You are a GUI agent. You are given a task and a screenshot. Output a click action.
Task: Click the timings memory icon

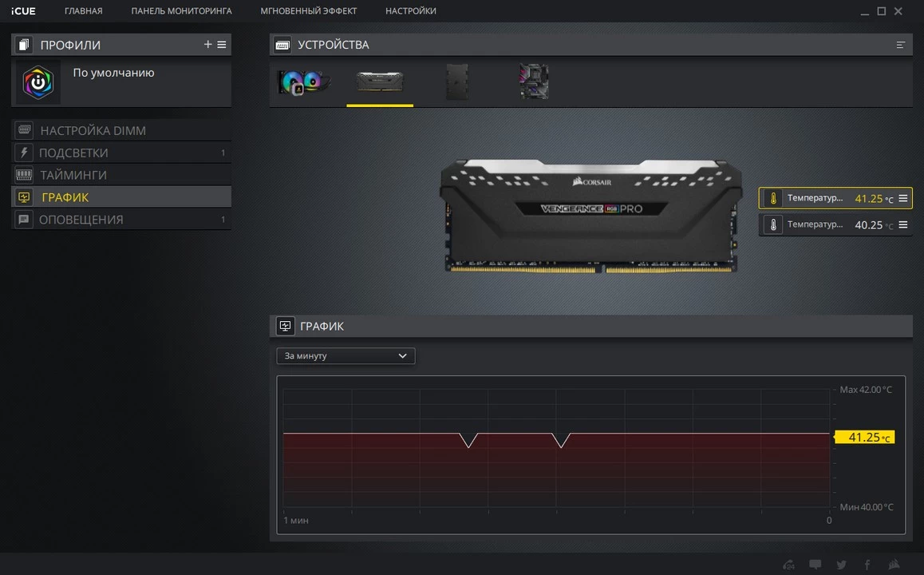(24, 175)
